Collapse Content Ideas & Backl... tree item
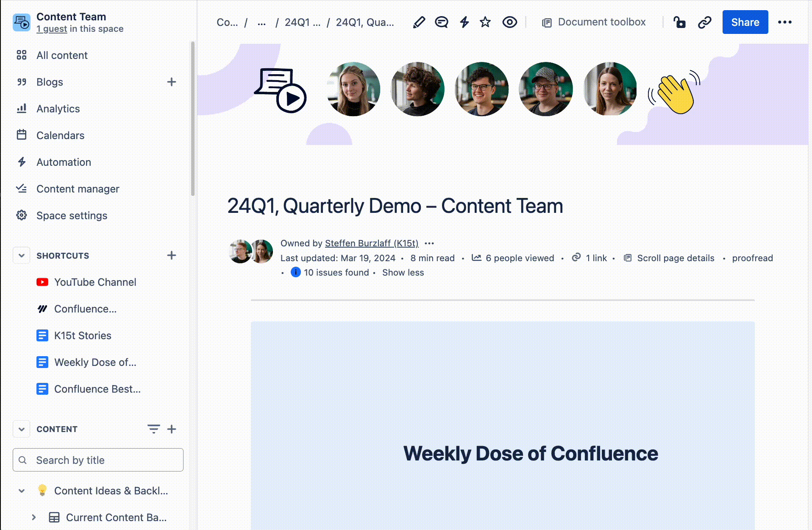The image size is (812, 530). (22, 491)
